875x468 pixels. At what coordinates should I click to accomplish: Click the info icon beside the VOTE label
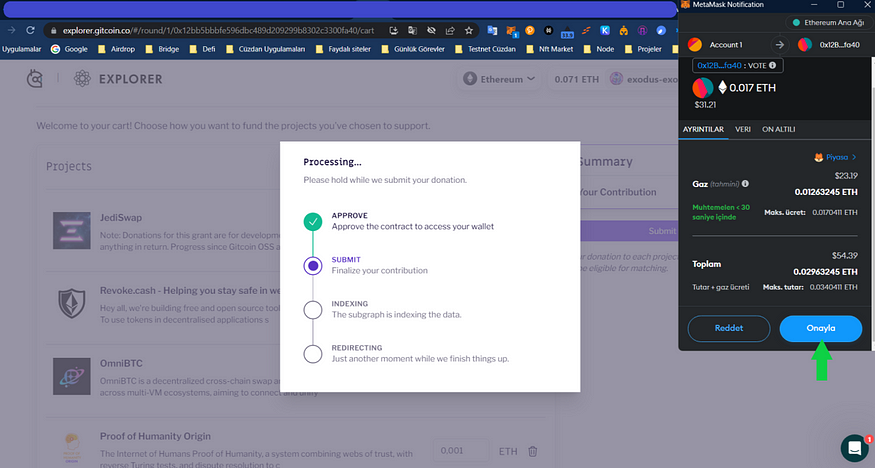tap(774, 66)
